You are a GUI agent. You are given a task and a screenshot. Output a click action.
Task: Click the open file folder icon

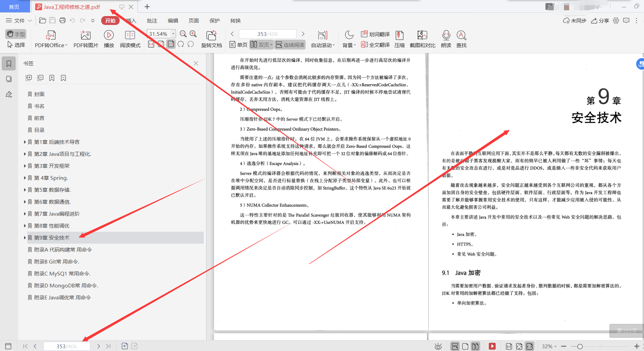coord(43,21)
